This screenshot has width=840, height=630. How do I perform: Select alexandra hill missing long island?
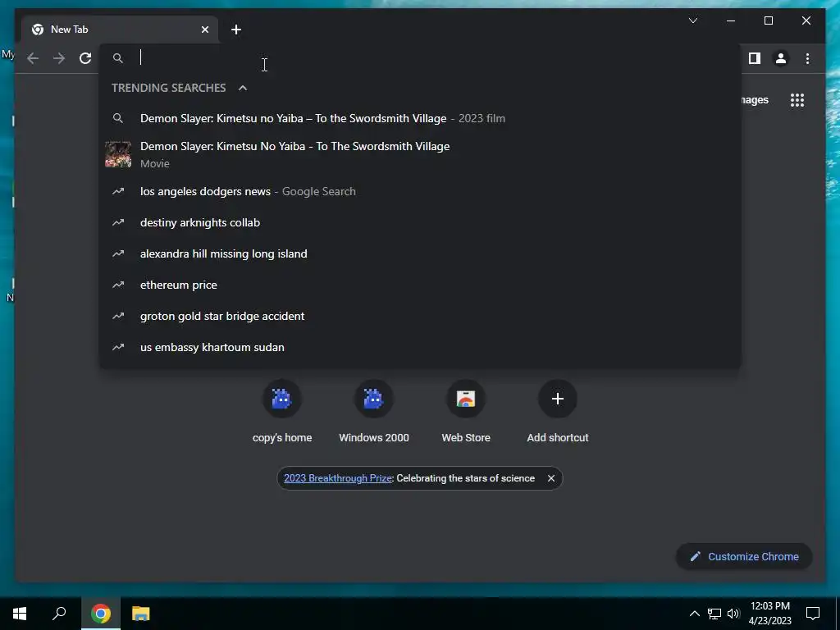pos(420,253)
